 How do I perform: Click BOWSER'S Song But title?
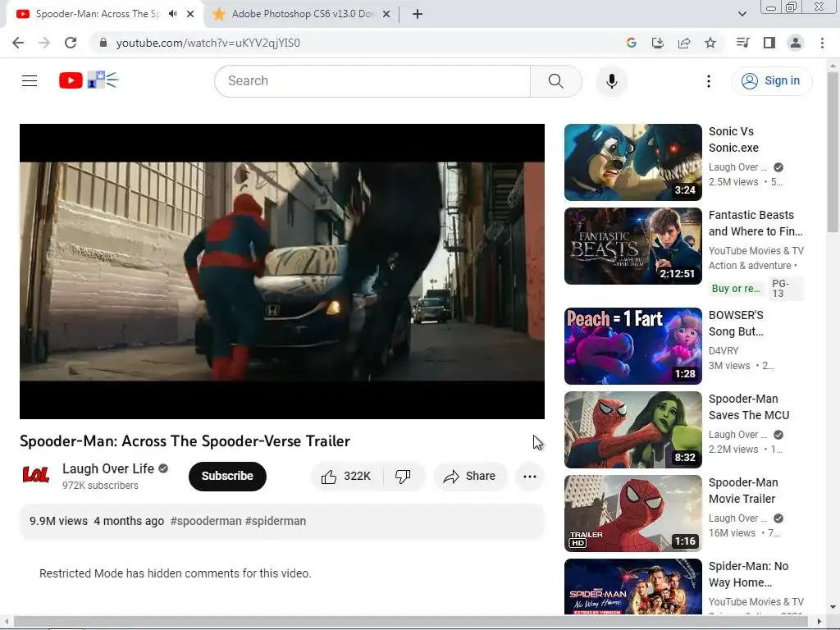736,323
